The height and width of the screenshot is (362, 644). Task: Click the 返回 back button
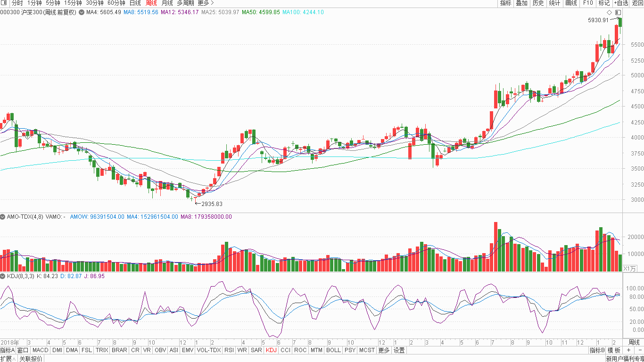pyautogui.click(x=637, y=3)
